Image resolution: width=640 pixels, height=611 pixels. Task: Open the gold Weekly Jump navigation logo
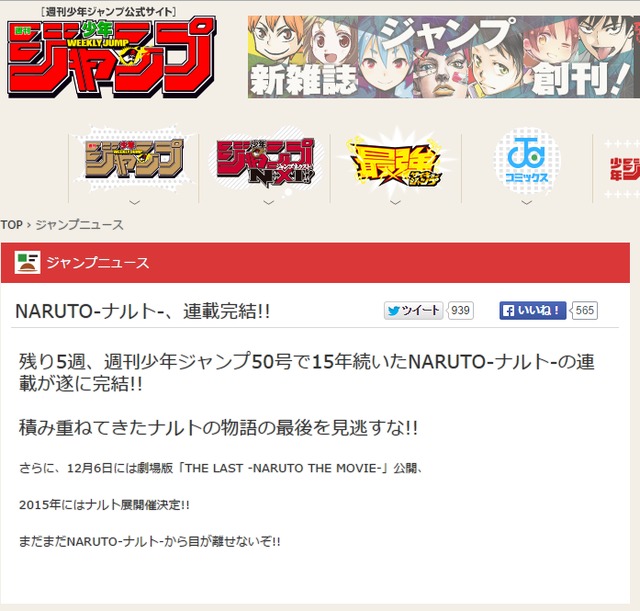(133, 160)
